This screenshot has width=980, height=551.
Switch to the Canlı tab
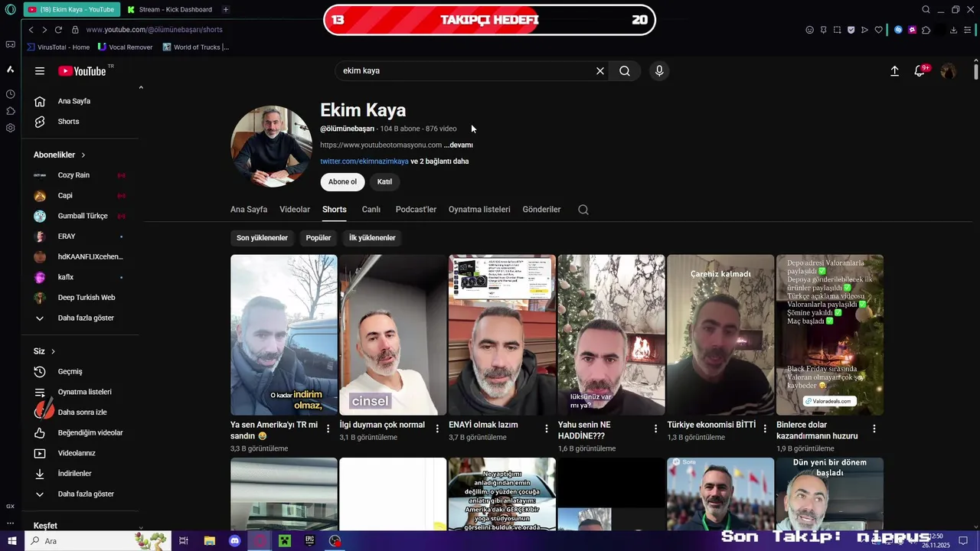pos(371,210)
